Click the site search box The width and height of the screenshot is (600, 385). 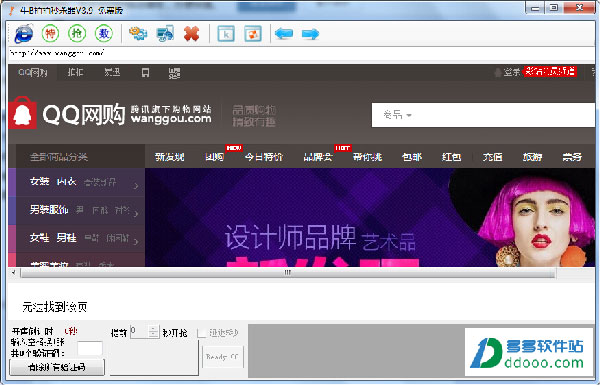point(483,115)
